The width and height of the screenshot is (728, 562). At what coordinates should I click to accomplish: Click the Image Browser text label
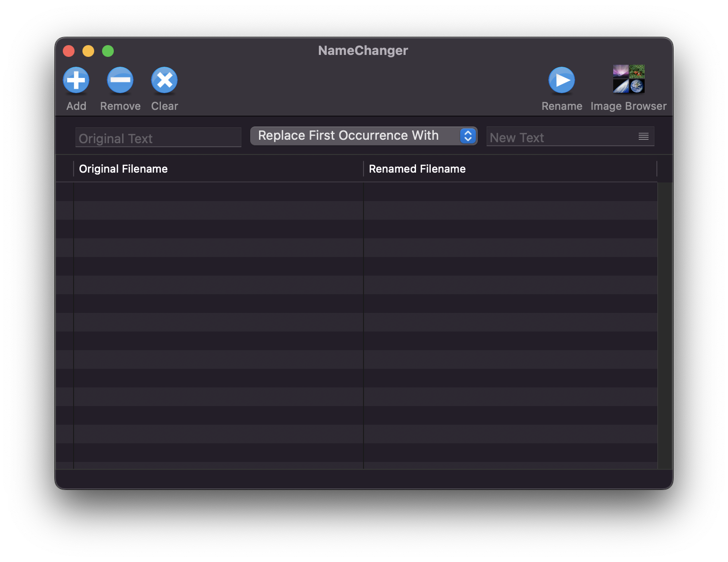point(628,105)
